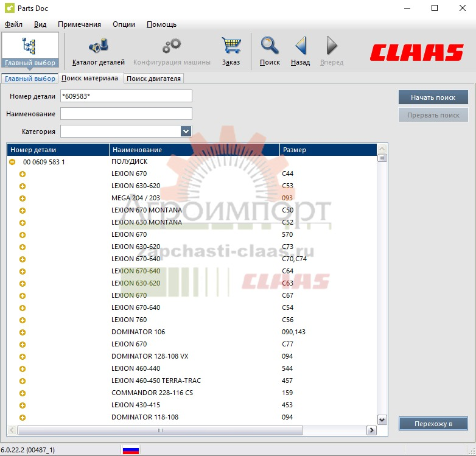This screenshot has width=476, height=456.
Task: Open the Файл menu
Action: click(13, 24)
